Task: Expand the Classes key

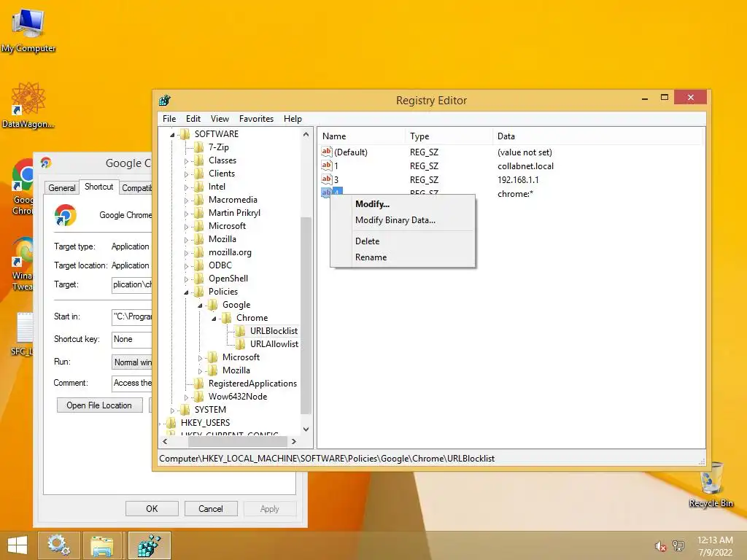Action: pyautogui.click(x=186, y=161)
